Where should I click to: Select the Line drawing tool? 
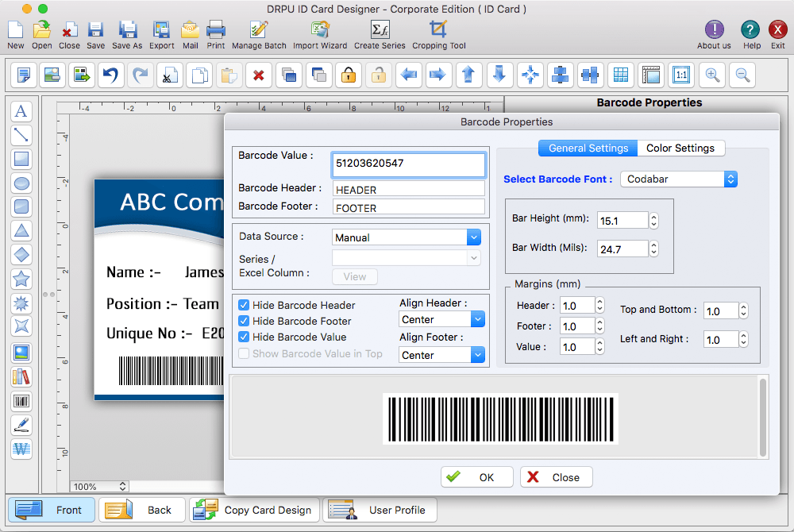(x=21, y=135)
